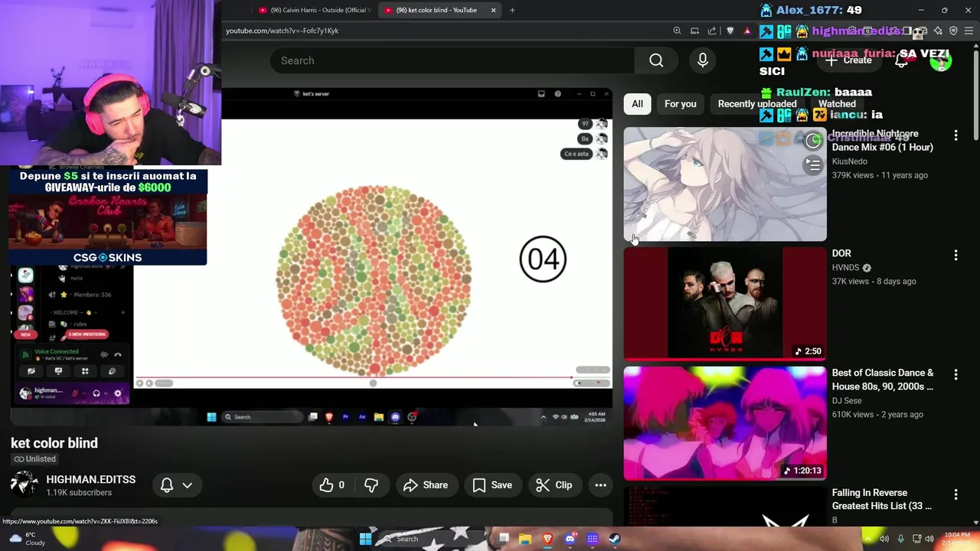Click the Task View icon on the taskbar
The height and width of the screenshot is (551, 980).
pos(504,539)
